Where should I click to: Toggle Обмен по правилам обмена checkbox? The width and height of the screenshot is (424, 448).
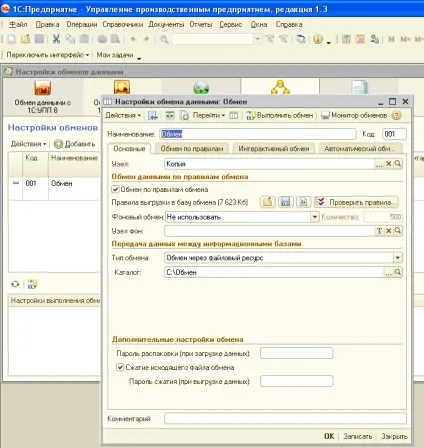(x=115, y=189)
